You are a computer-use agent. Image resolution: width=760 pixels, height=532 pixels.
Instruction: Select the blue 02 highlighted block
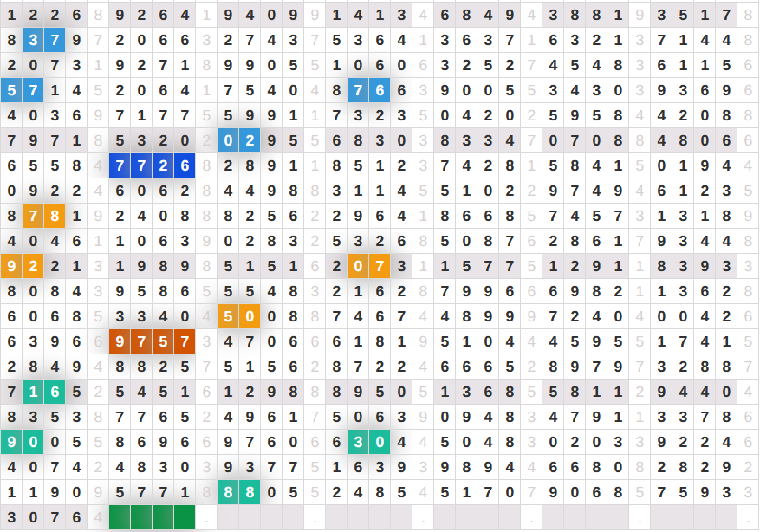pyautogui.click(x=238, y=140)
